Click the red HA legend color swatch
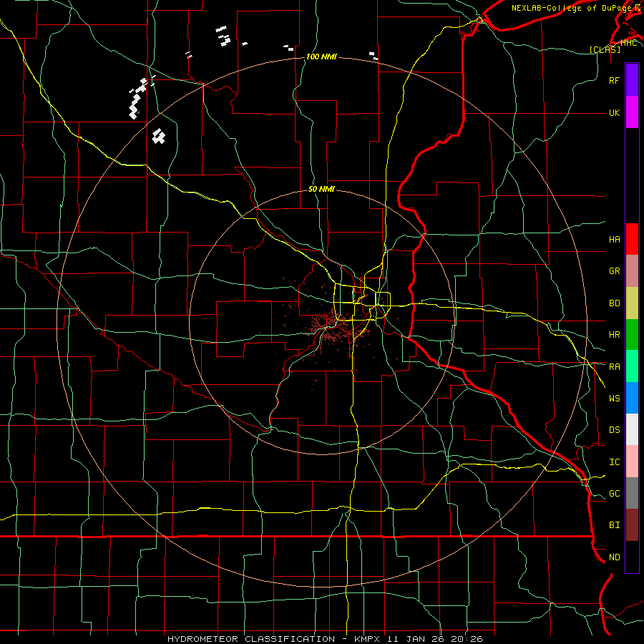Image resolution: width=644 pixels, height=644 pixels. tap(632, 239)
